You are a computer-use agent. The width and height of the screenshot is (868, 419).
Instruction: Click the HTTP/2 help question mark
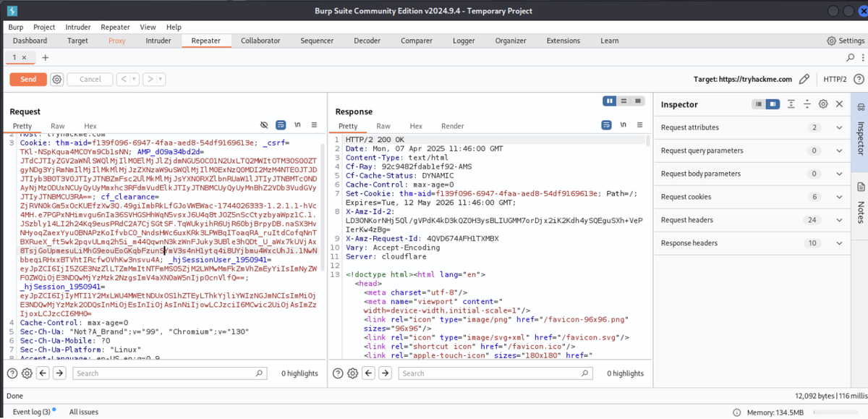point(859,79)
